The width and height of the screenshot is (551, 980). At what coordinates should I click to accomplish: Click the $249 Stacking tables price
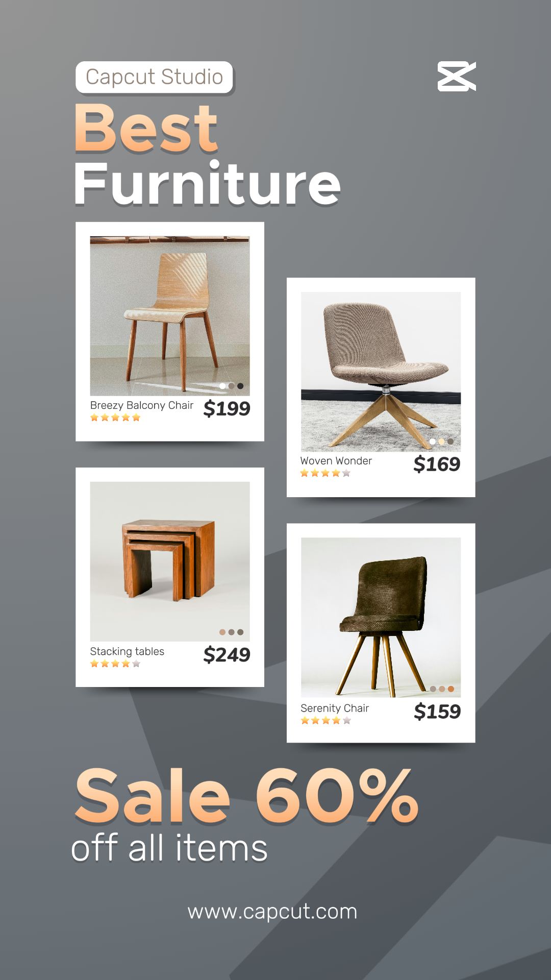[x=227, y=654]
